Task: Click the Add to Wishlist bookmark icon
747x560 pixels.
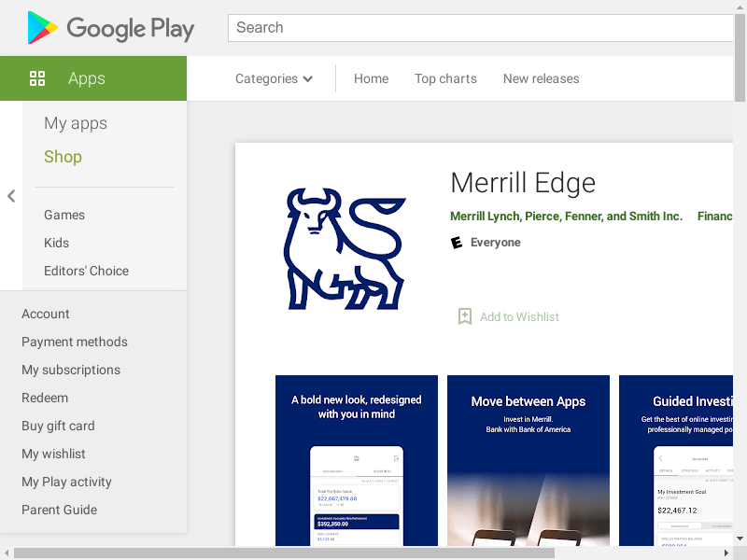Action: [x=464, y=316]
